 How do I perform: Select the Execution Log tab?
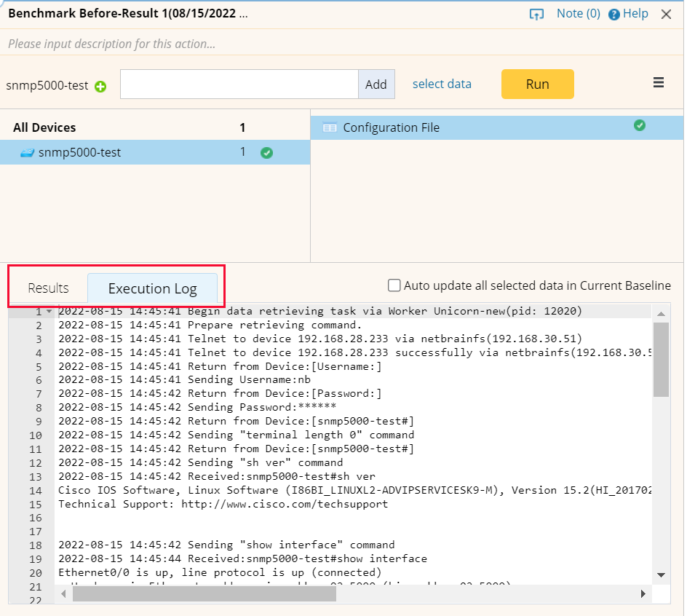pyautogui.click(x=153, y=288)
